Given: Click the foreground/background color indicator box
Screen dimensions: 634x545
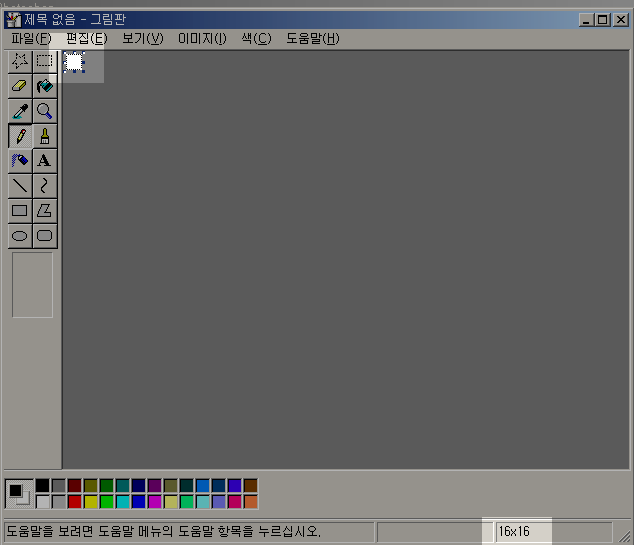Looking at the screenshot, I should pyautogui.click(x=19, y=494).
